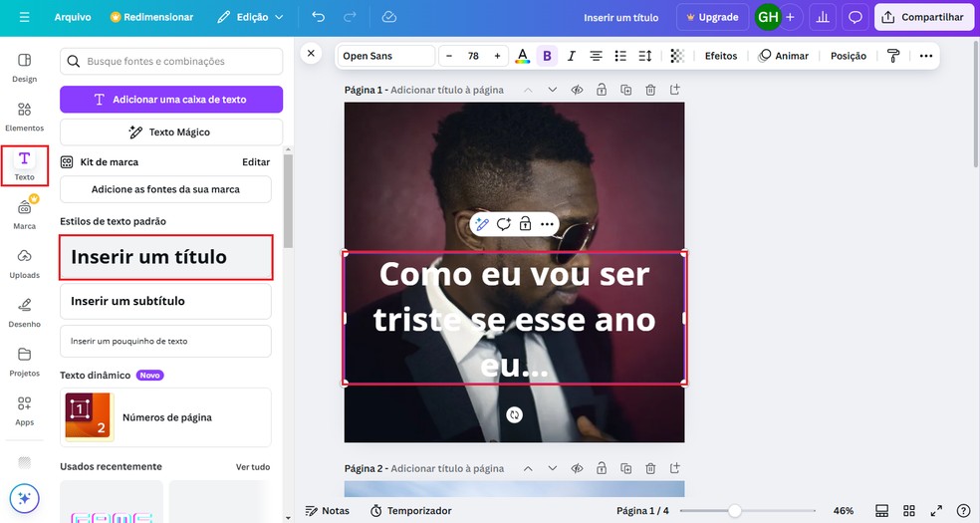The width and height of the screenshot is (980, 523).
Task: Open the Uploads sidebar panel
Action: 24,264
